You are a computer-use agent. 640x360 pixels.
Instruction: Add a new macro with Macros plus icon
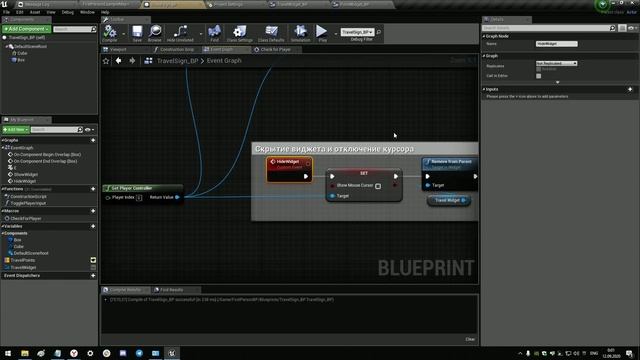(93, 211)
